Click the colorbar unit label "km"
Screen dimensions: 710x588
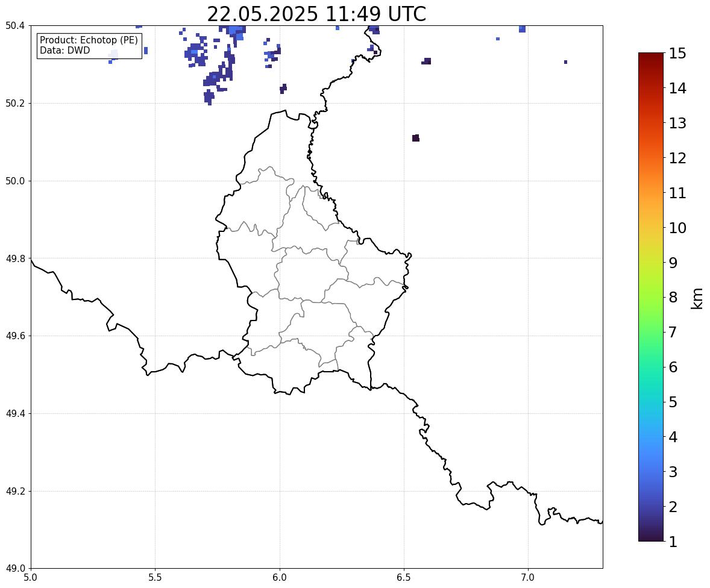[697, 299]
